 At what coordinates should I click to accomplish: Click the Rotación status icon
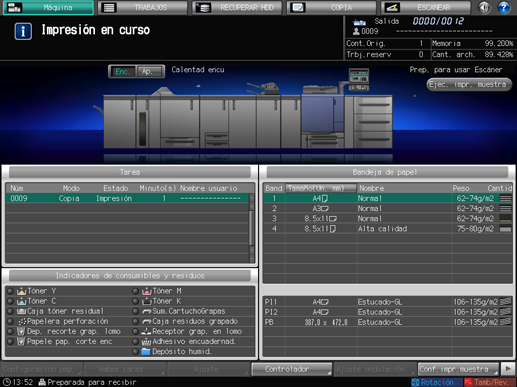(x=415, y=382)
